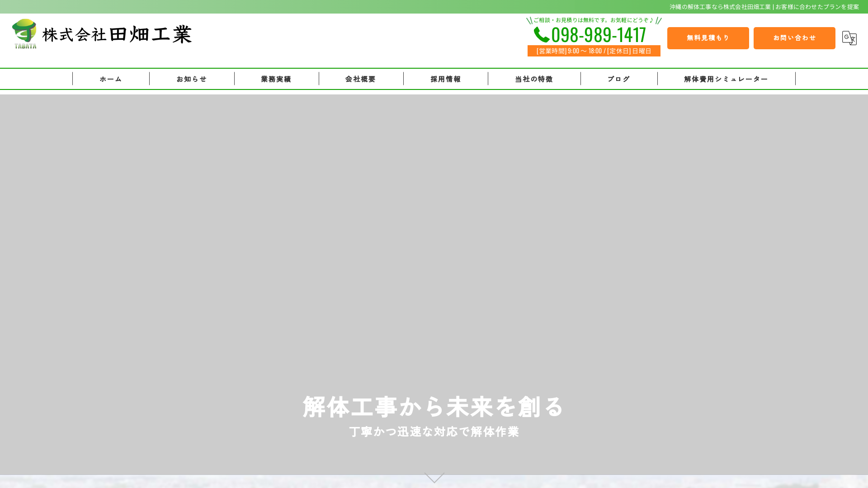Click the 株式会社田畑工業 header text logo
This screenshot has width=868, height=488.
(117, 33)
